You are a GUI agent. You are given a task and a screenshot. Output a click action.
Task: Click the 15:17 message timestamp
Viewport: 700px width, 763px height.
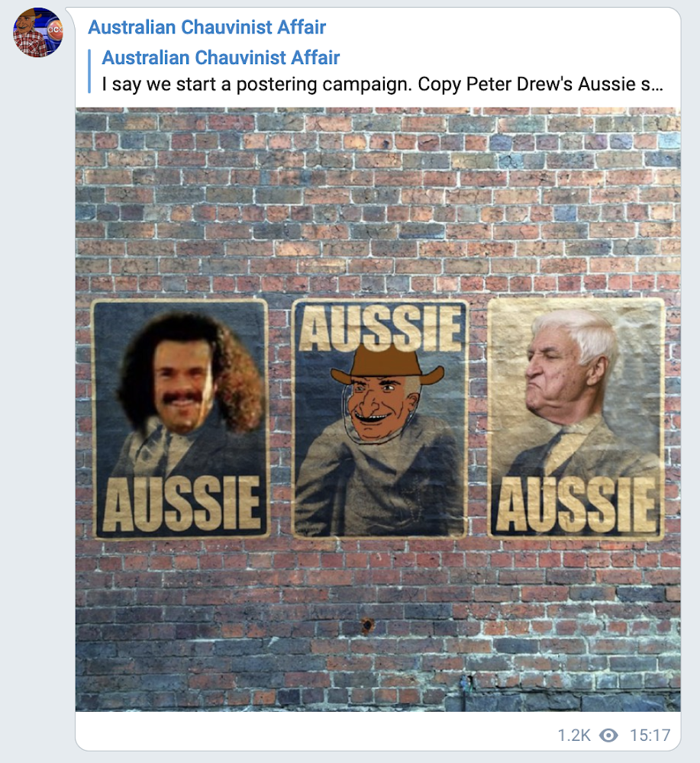650,735
